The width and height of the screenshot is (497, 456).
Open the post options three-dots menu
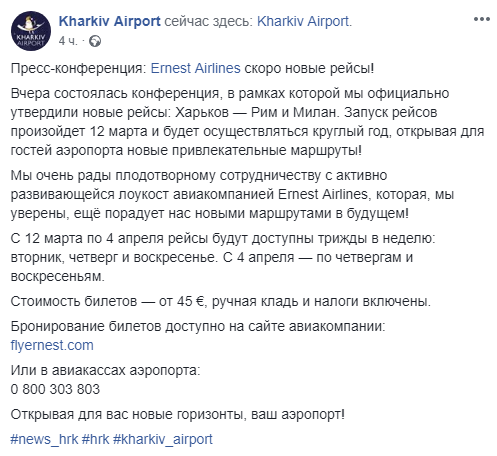coord(482,19)
